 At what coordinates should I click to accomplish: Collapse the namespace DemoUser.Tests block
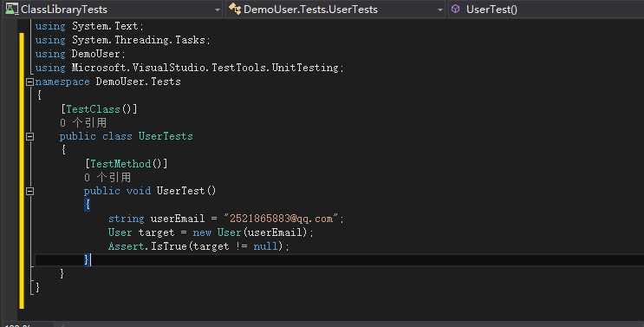pyautogui.click(x=29, y=82)
